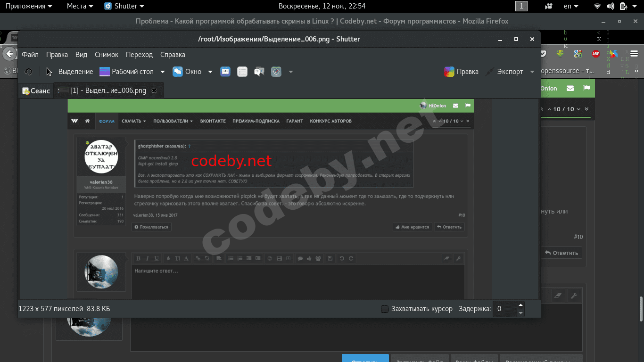
Task: Open the Firefox hamburger menu
Action: point(635,53)
